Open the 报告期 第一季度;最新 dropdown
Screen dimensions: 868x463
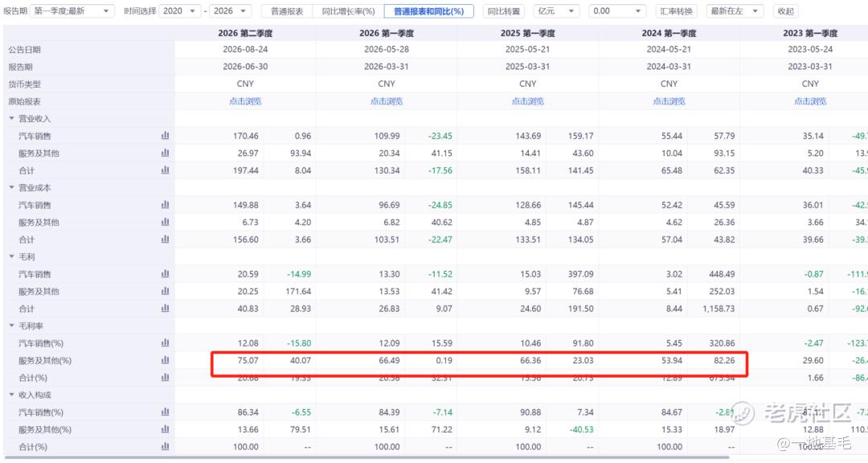pyautogui.click(x=72, y=11)
